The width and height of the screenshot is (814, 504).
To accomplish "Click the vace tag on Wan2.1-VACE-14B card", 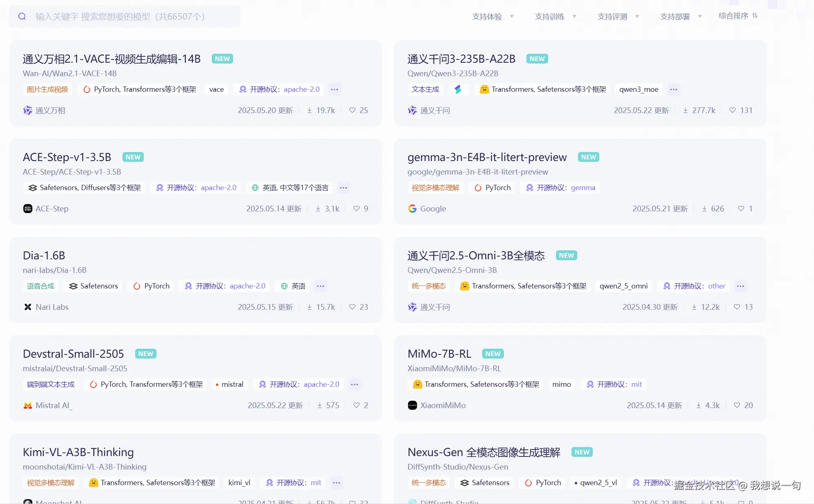I will (216, 89).
